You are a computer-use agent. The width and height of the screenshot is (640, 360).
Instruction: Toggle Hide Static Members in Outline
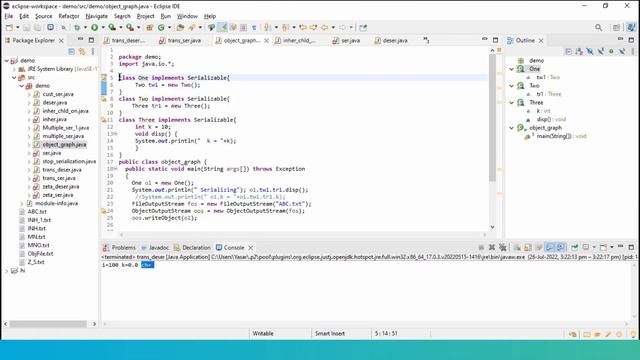(600, 51)
